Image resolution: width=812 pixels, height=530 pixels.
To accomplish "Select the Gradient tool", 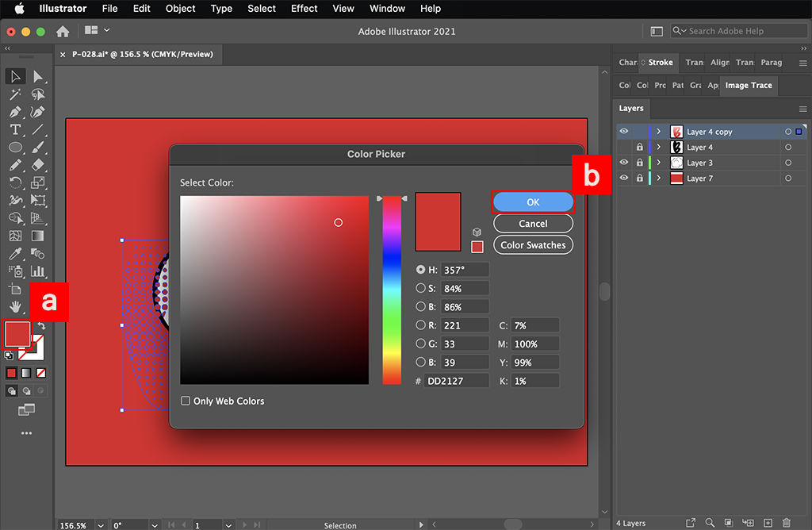I will [x=38, y=236].
